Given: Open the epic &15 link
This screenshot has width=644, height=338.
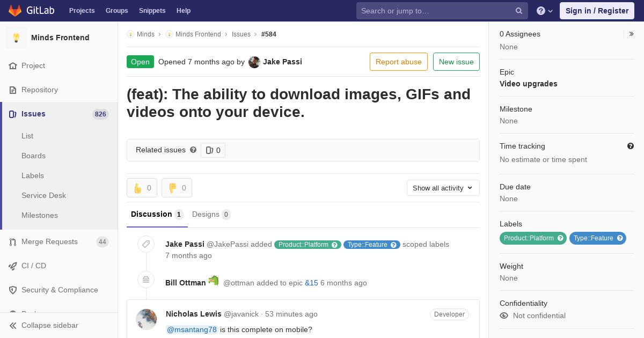Looking at the screenshot, I should [x=311, y=283].
